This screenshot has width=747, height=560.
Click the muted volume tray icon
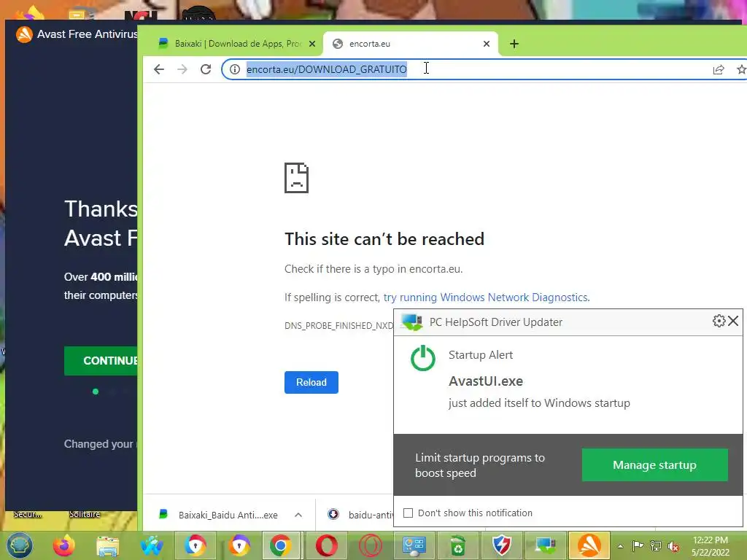(x=673, y=546)
